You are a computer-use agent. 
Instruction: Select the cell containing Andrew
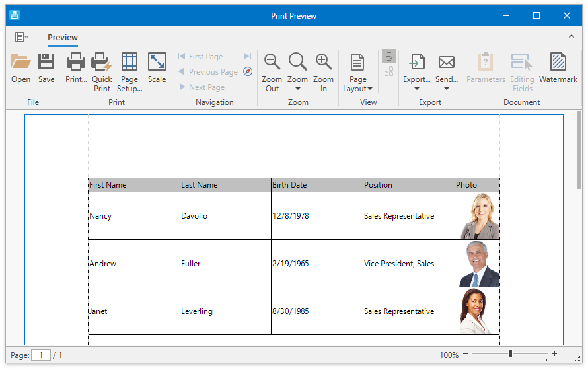134,264
